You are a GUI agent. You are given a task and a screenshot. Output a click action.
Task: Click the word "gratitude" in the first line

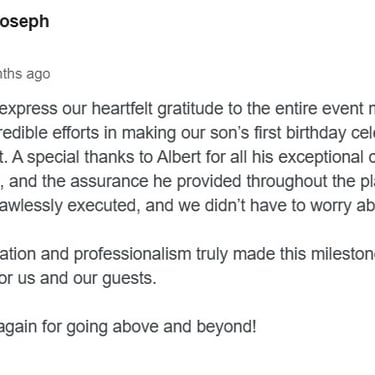click(x=190, y=109)
